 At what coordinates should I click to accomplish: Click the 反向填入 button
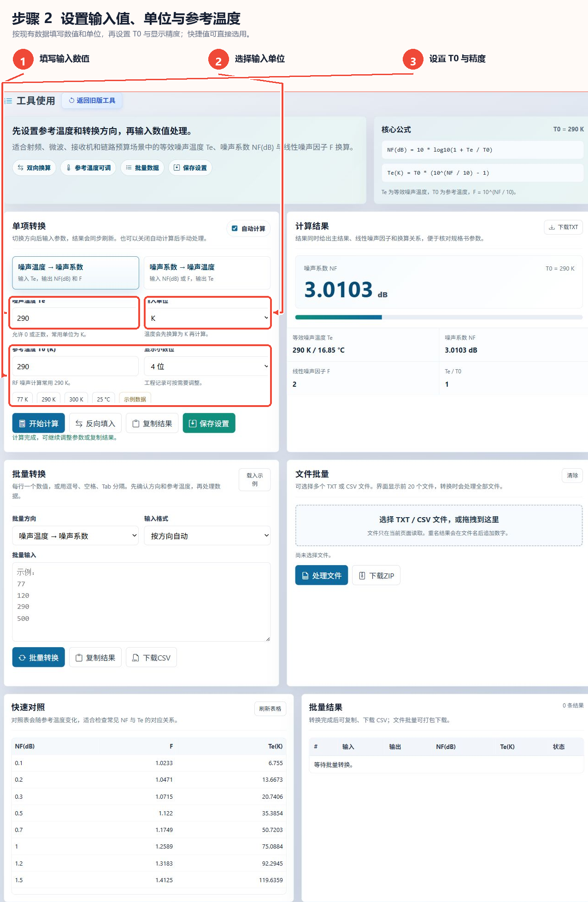click(x=95, y=424)
